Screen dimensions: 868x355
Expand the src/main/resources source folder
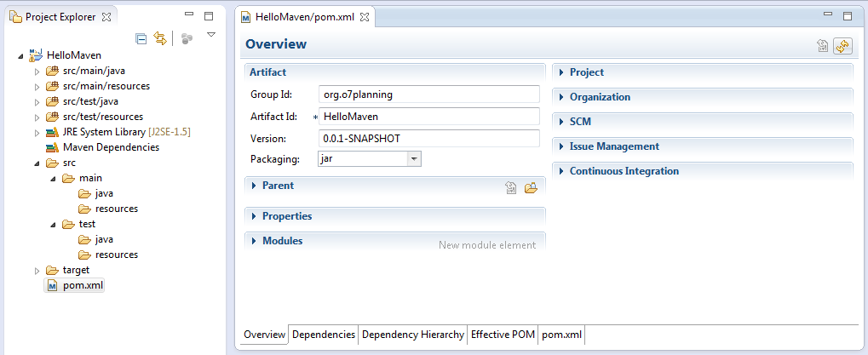pyautogui.click(x=37, y=87)
